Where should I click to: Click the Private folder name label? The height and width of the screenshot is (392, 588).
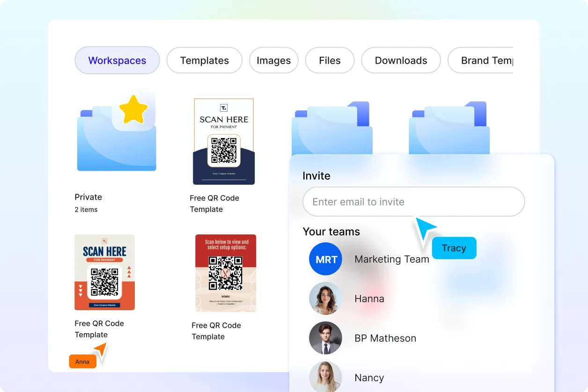coord(88,197)
